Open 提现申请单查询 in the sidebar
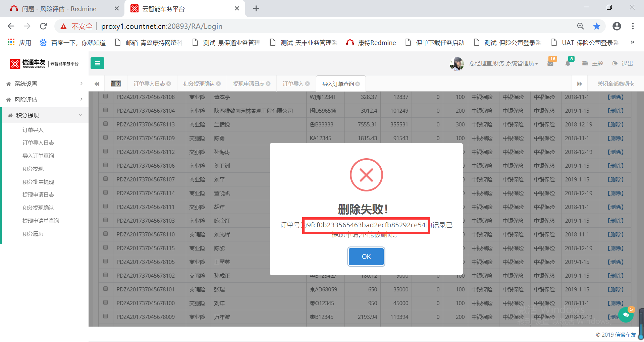The height and width of the screenshot is (342, 644). click(41, 221)
